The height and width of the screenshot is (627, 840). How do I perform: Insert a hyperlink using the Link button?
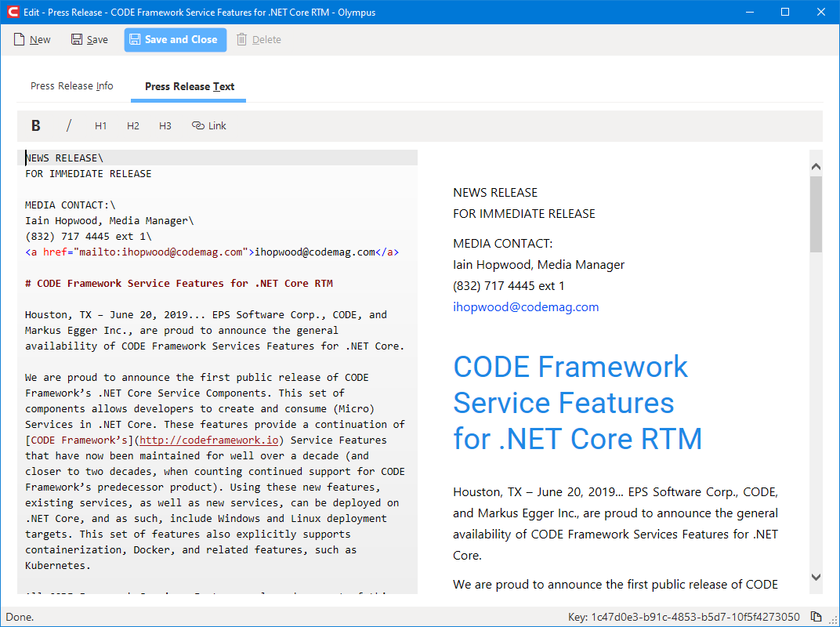tap(209, 125)
